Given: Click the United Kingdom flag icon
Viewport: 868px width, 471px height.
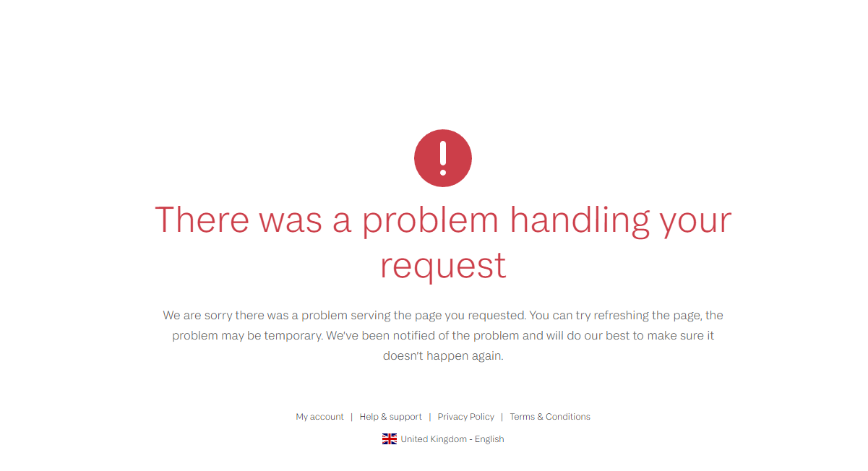Looking at the screenshot, I should click(x=390, y=438).
